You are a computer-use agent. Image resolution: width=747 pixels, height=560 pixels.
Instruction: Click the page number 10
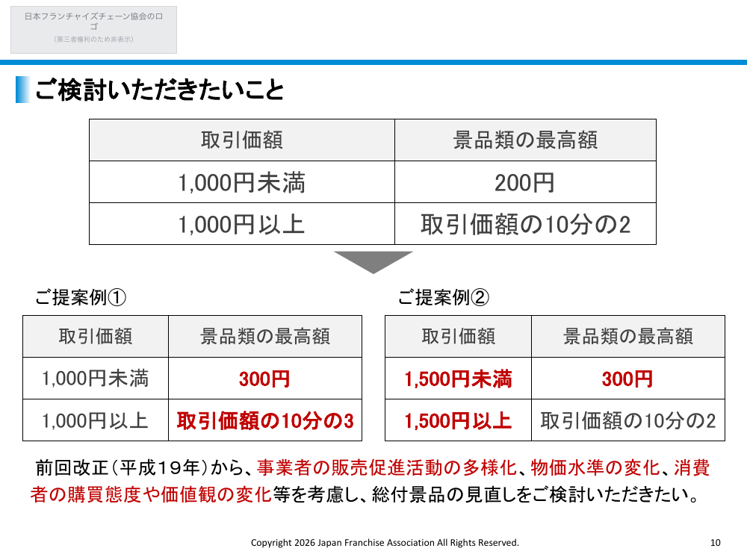click(715, 542)
